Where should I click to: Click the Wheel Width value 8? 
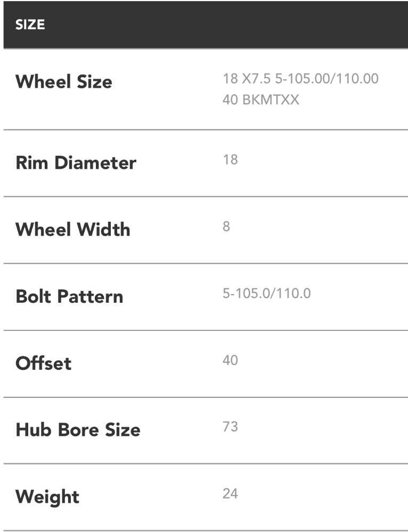click(x=226, y=227)
